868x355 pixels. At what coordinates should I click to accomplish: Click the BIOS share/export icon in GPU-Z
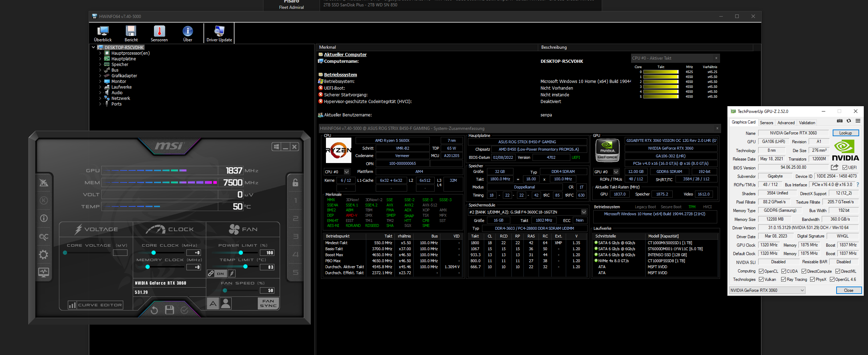tap(835, 167)
